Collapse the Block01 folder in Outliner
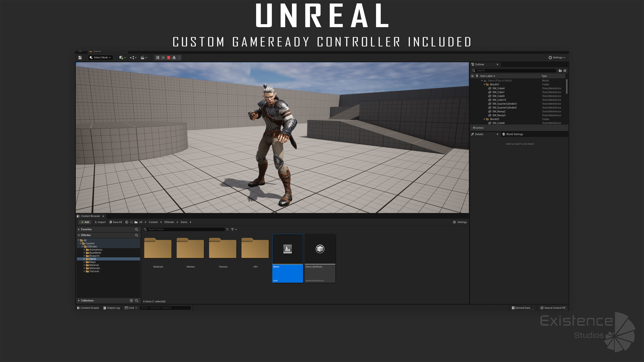Screen dimensions: 644x362 pyautogui.click(x=484, y=84)
